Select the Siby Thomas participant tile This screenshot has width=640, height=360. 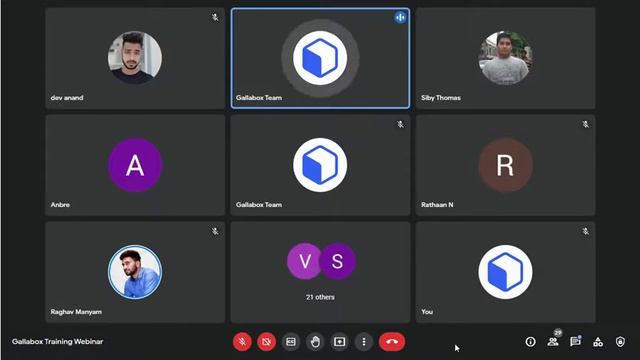pos(505,58)
